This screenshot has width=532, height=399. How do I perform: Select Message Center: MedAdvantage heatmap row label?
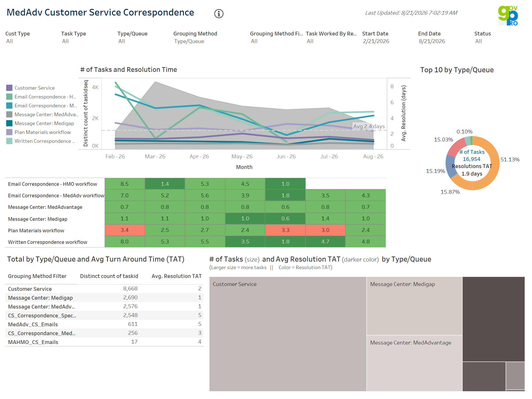pyautogui.click(x=45, y=207)
